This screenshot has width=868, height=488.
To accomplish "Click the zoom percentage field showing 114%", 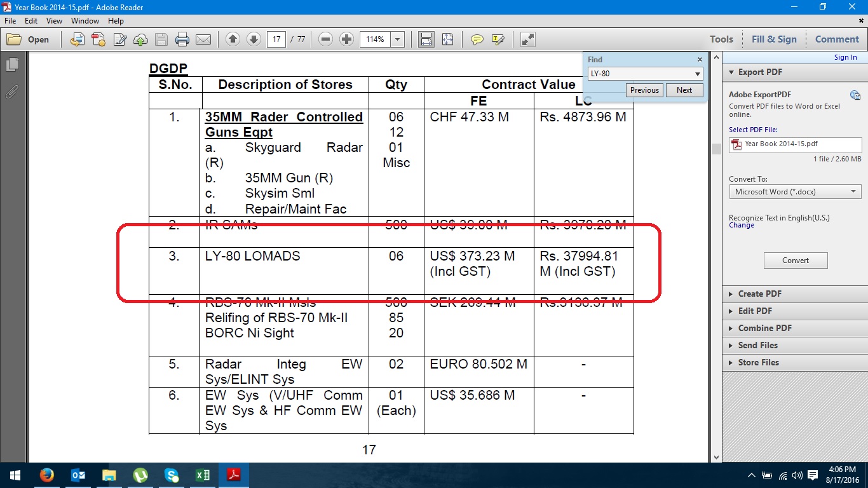I will tap(376, 39).
